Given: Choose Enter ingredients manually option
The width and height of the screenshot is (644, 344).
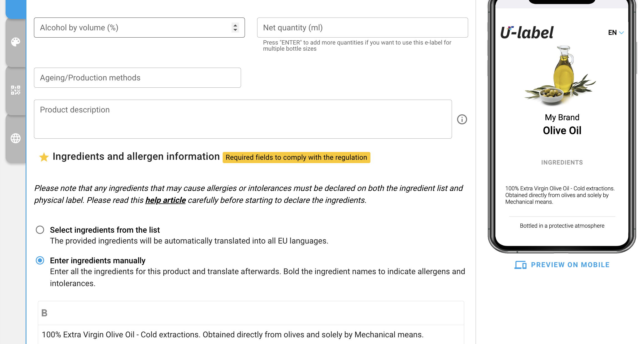Looking at the screenshot, I should (40, 261).
